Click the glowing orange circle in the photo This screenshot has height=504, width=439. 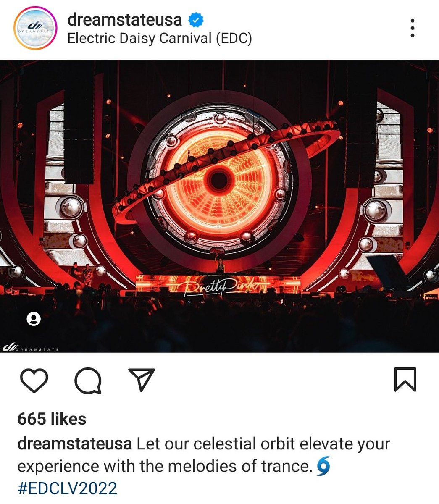coord(219,180)
